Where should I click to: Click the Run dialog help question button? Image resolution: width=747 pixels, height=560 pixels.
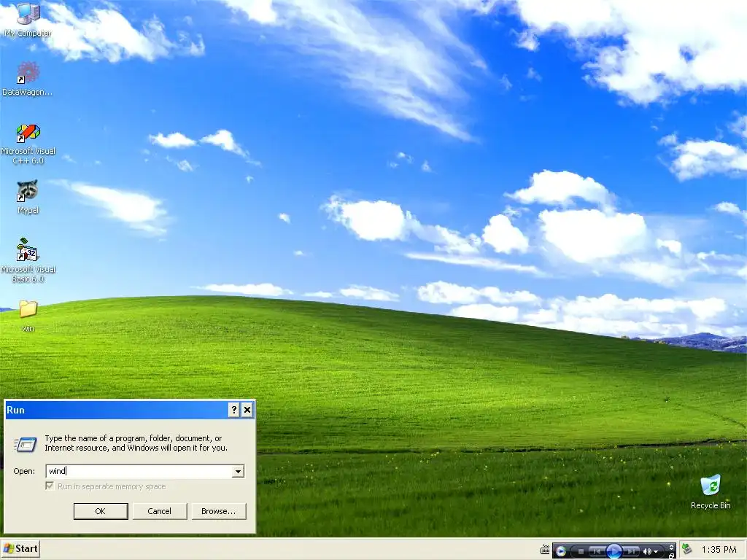point(233,410)
